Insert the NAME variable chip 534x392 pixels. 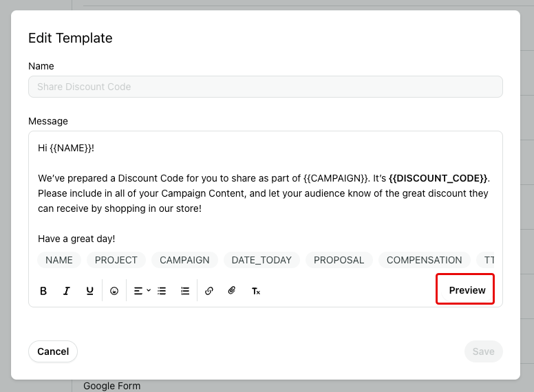click(x=59, y=260)
